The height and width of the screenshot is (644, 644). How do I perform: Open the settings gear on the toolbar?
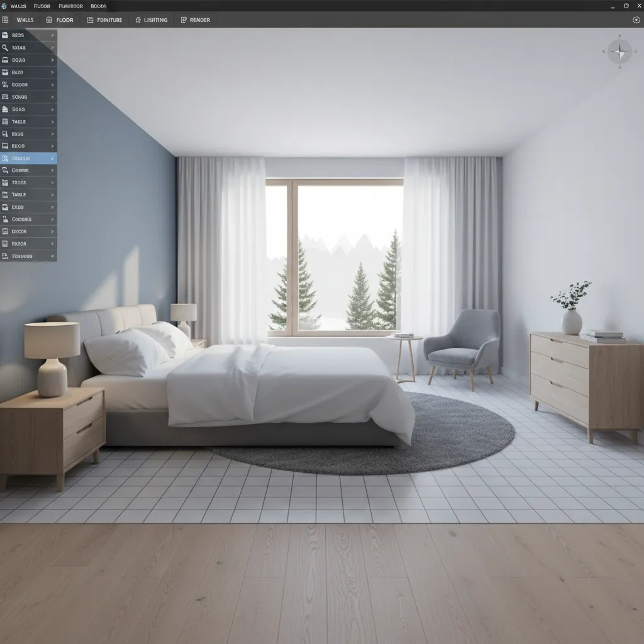636,19
